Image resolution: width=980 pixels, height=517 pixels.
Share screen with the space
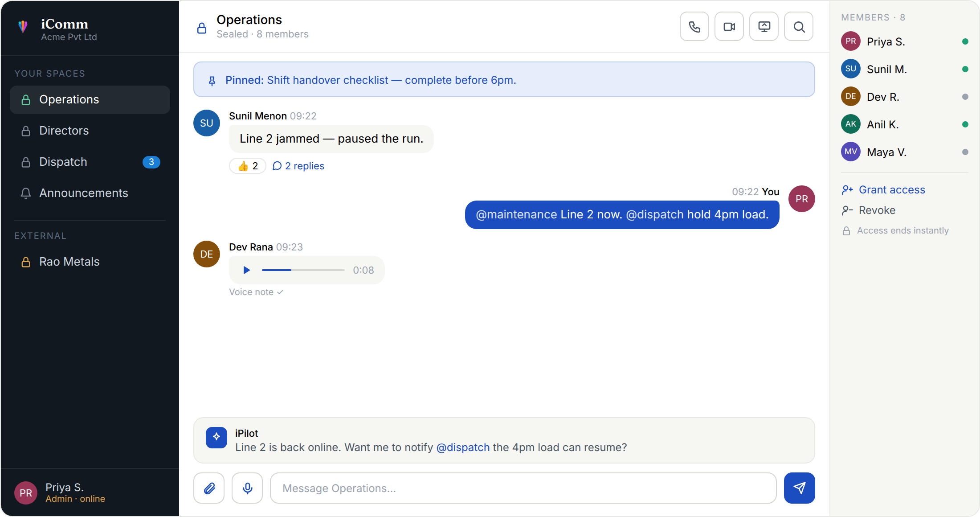[764, 27]
